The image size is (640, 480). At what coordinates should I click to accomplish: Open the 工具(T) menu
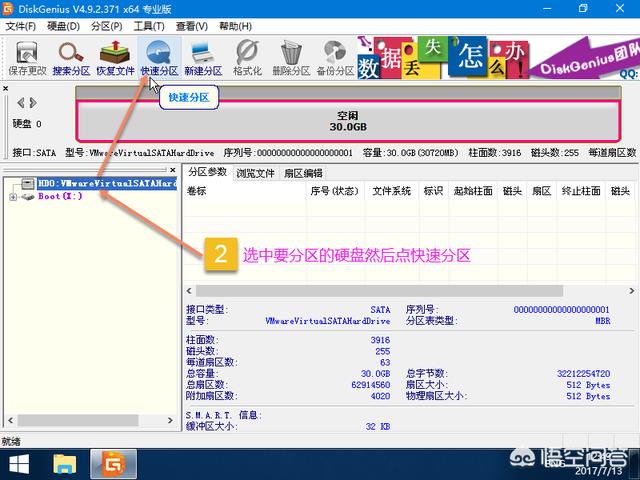pos(149,27)
